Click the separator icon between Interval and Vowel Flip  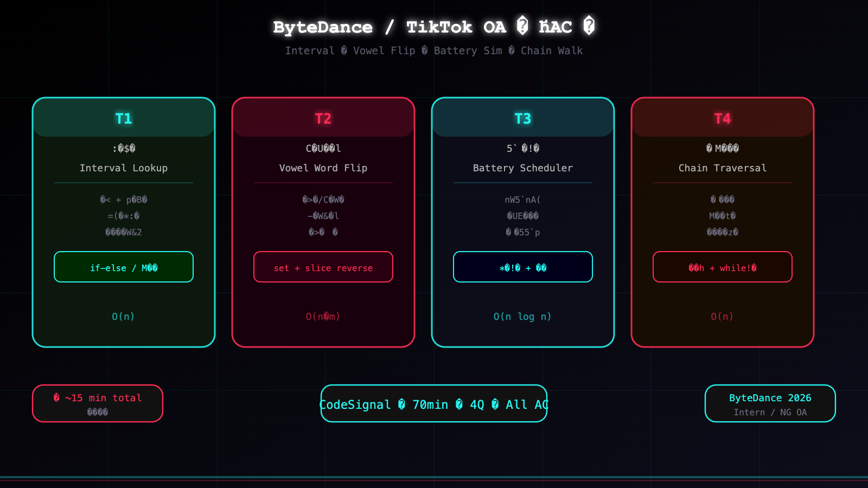point(343,50)
